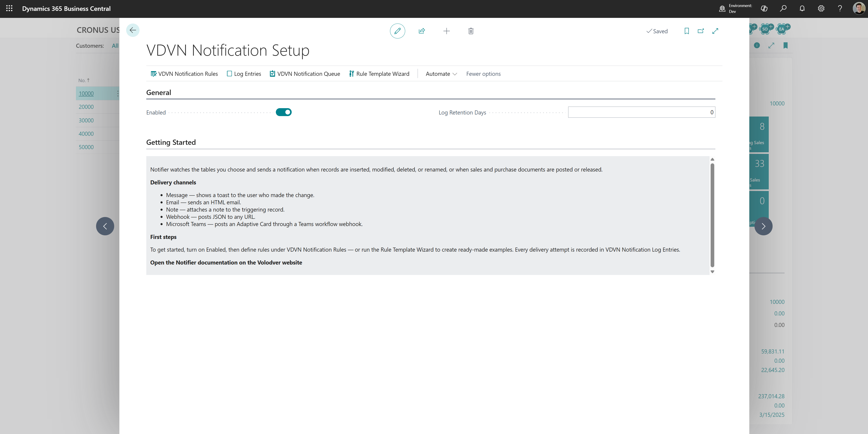This screenshot has width=868, height=434.
Task: Click the 22,645.20 value in FactBox
Action: 772,370
